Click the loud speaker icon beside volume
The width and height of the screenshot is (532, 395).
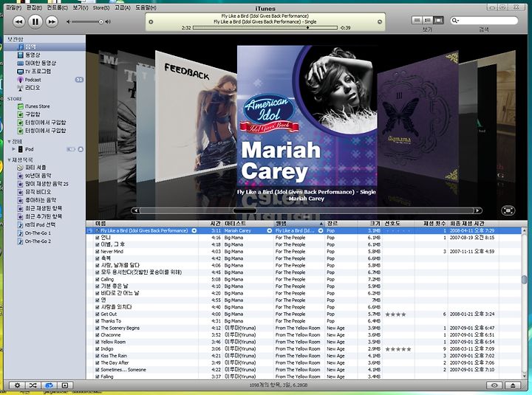[x=108, y=21]
